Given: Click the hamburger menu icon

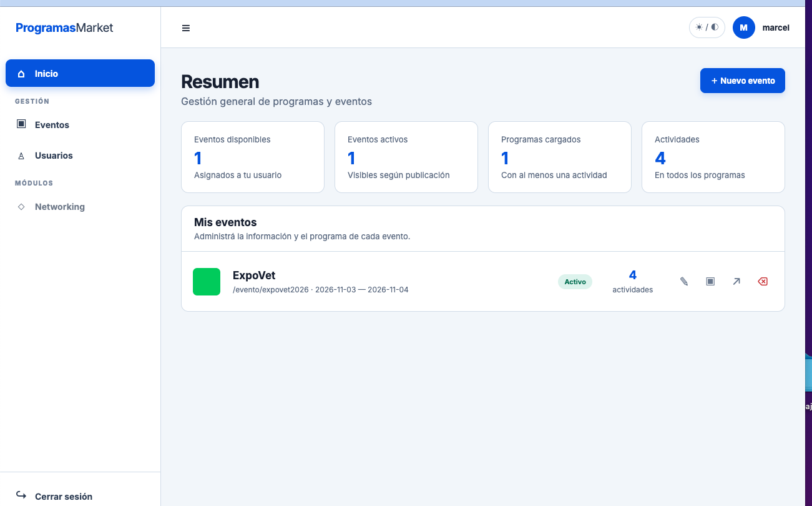Looking at the screenshot, I should (x=186, y=28).
